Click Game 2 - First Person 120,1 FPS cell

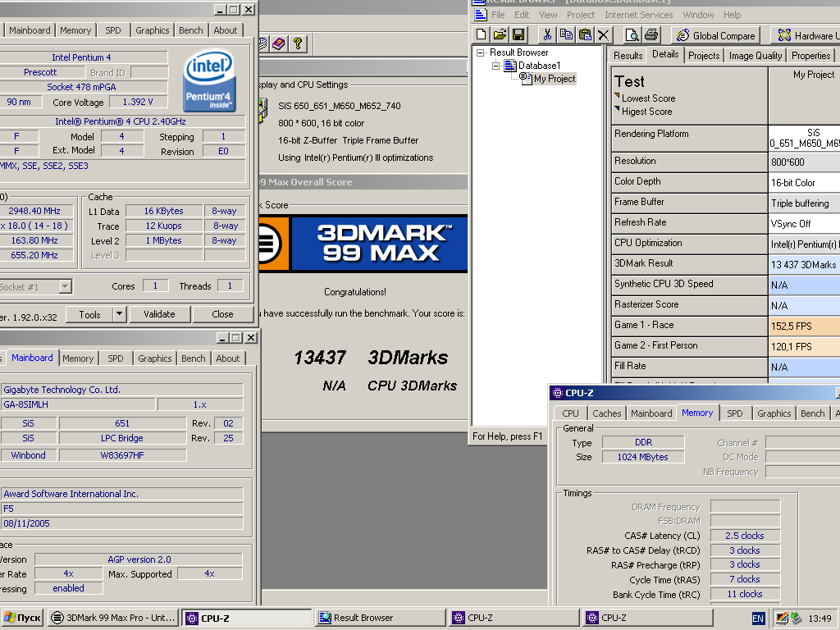pyautogui.click(x=804, y=347)
